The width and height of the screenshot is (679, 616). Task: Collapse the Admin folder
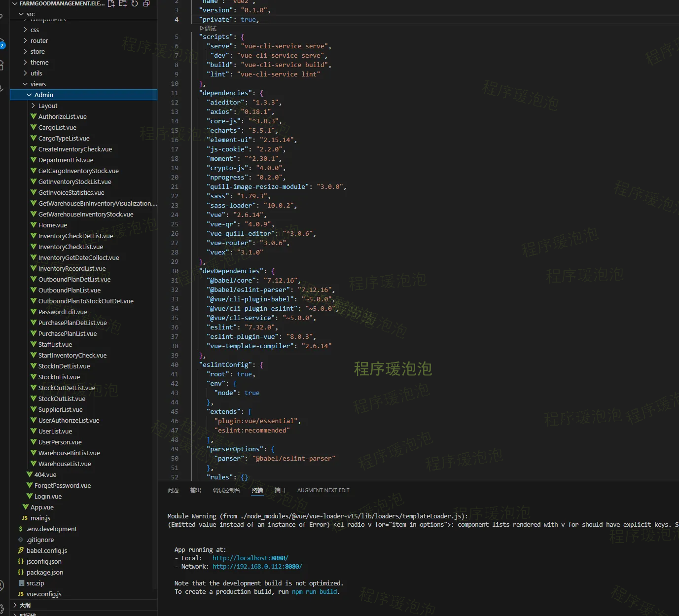click(29, 95)
